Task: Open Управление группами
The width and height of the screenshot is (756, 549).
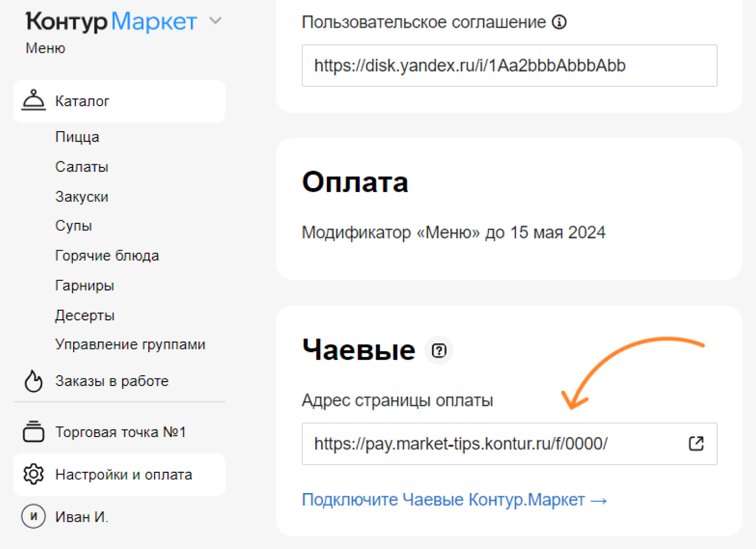Action: (x=130, y=344)
